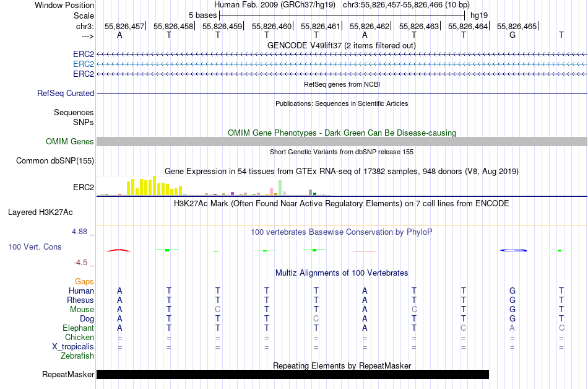
Task: Click the hg19 assembly label by scale
Action: click(x=479, y=15)
